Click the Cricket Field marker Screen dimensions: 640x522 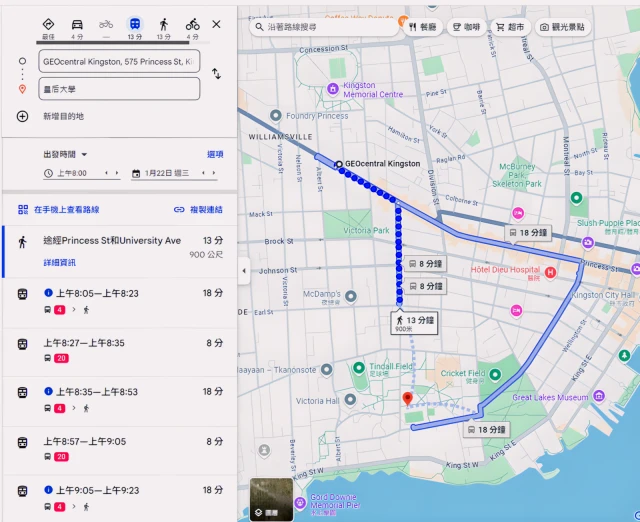[495, 374]
